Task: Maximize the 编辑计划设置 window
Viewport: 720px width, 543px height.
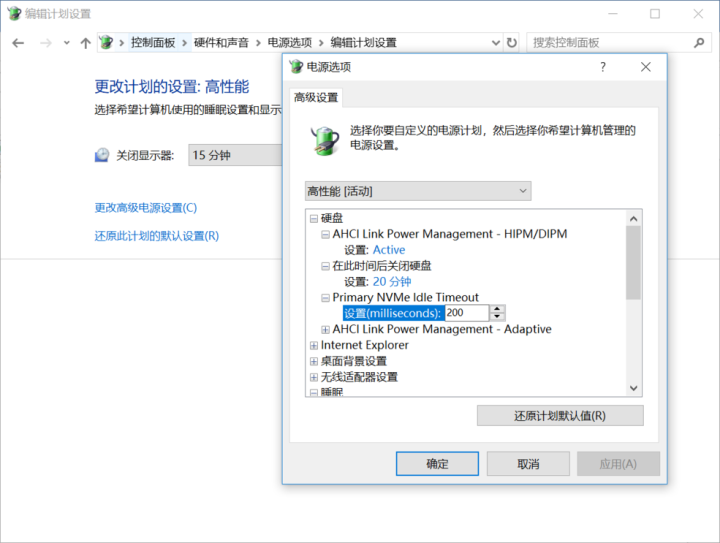Action: 655,14
